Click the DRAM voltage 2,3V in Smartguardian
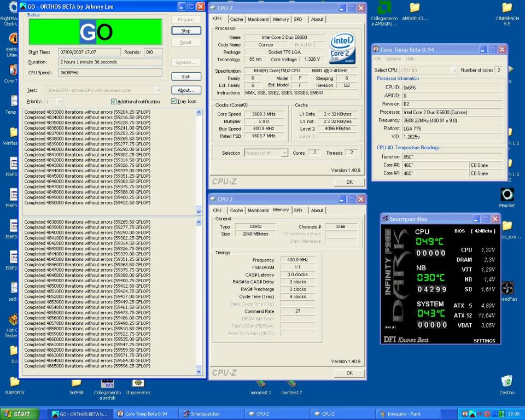The height and width of the screenshot is (420, 525). click(489, 260)
